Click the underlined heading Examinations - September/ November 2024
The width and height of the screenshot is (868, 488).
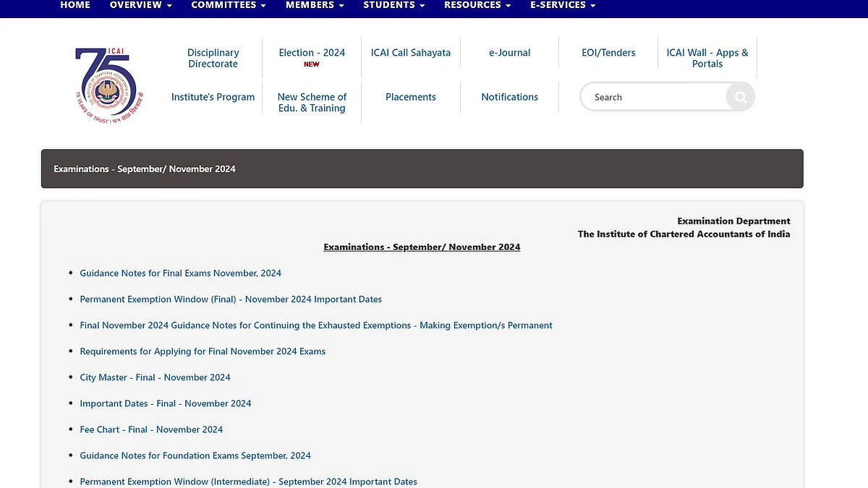(x=422, y=247)
